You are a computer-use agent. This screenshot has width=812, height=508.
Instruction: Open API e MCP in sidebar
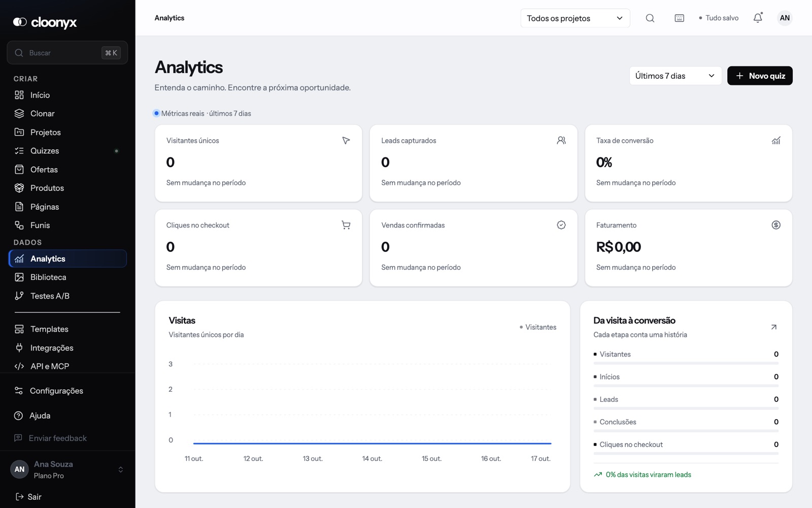(67, 366)
